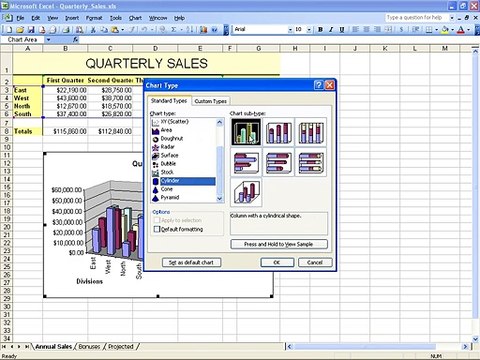480x360 pixels.
Task: Select 100% stacked cylinder bar sub-type
Action: [x=311, y=162]
